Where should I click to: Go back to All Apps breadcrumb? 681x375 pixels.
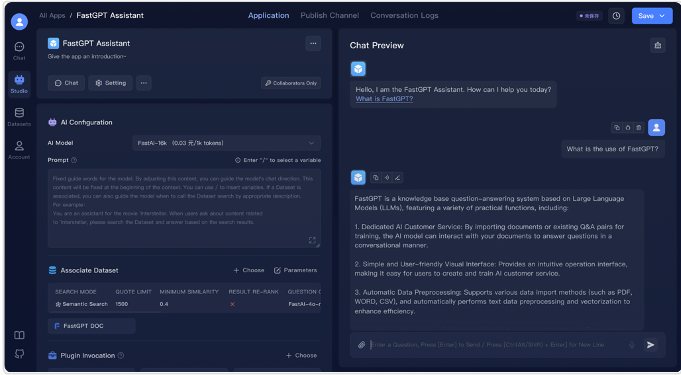tap(52, 16)
